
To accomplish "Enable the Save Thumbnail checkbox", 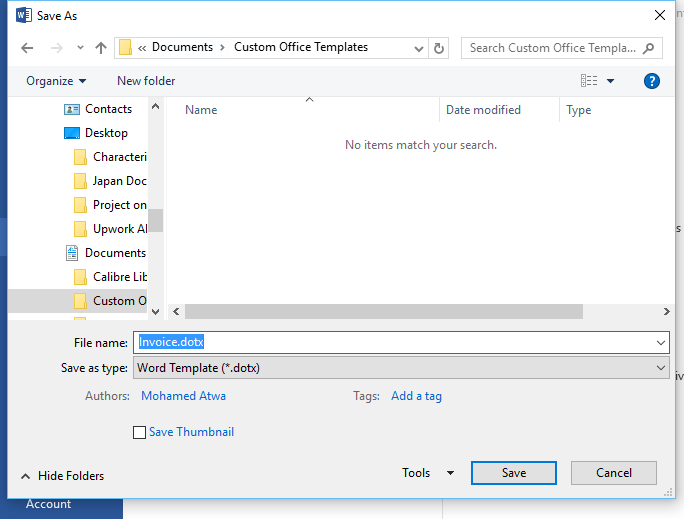I will tap(140, 433).
